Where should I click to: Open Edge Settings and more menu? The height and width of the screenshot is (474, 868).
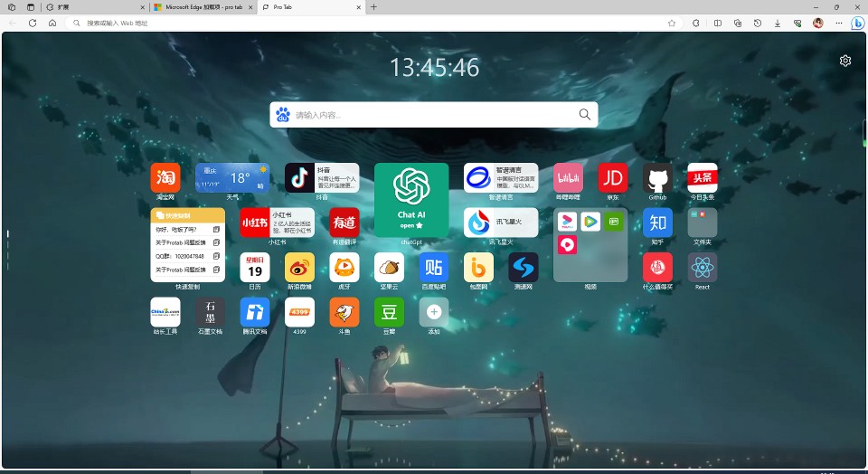pos(839,24)
